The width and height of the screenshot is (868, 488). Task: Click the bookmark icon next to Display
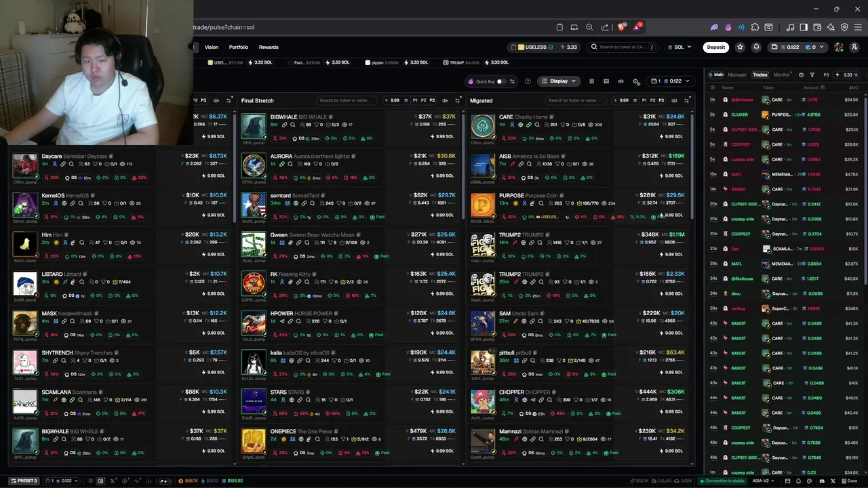[x=591, y=81]
